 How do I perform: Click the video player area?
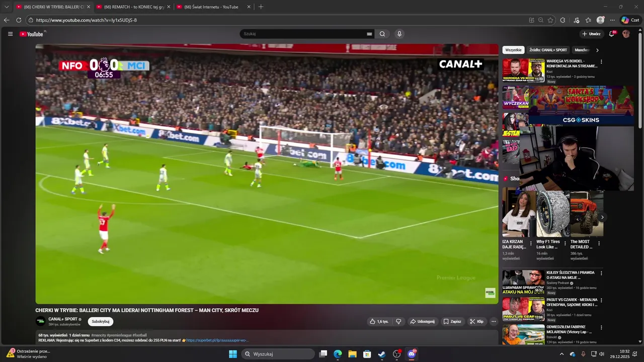point(267,174)
